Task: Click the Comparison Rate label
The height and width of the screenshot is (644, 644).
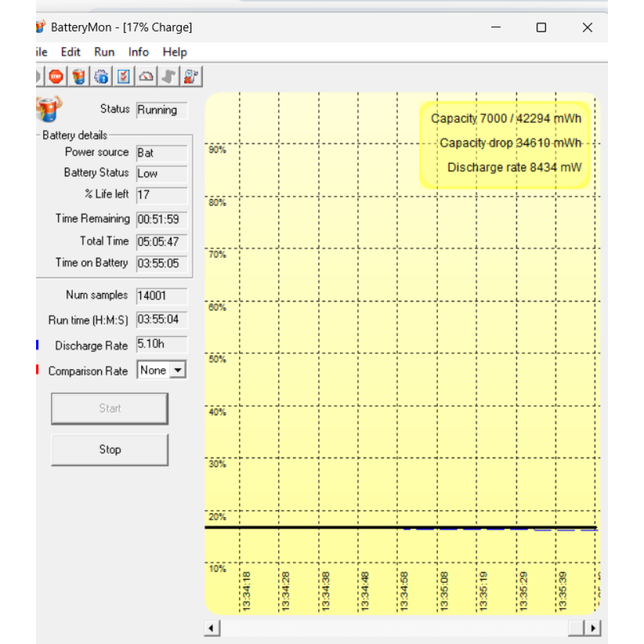Action: [88, 371]
